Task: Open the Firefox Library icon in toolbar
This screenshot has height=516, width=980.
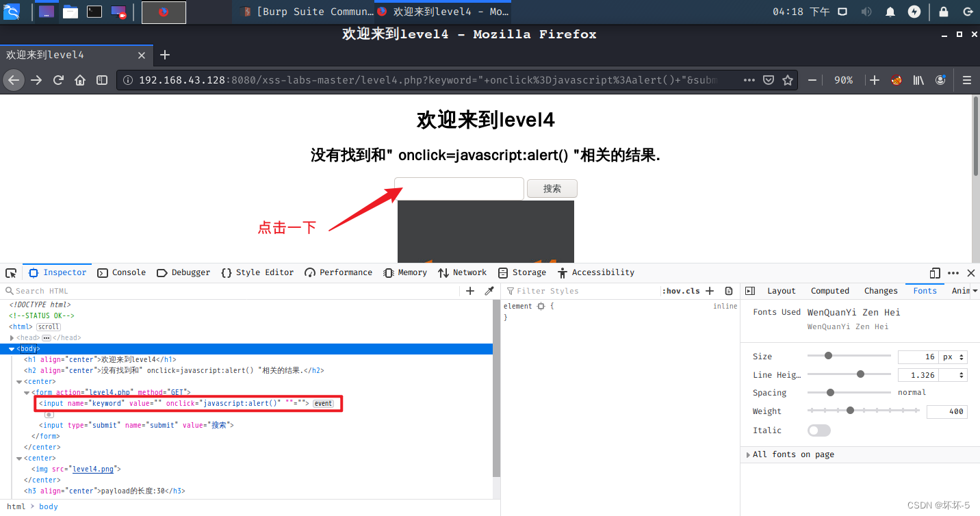Action: [918, 79]
